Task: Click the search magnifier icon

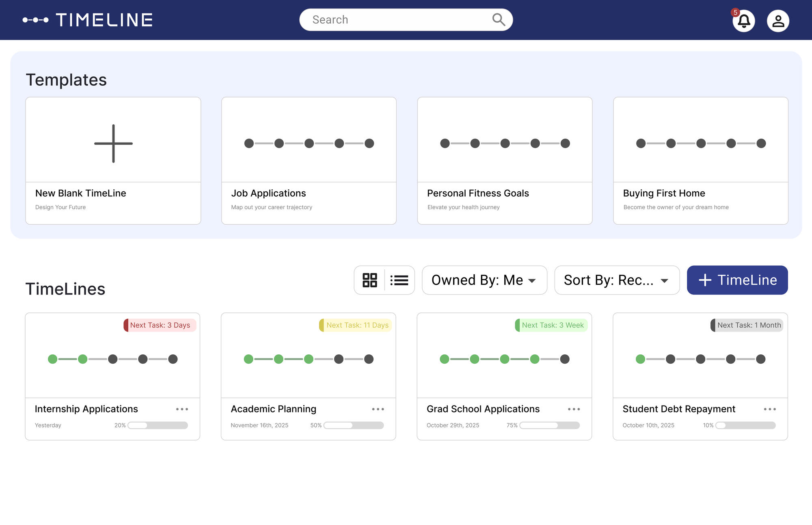Action: click(499, 20)
